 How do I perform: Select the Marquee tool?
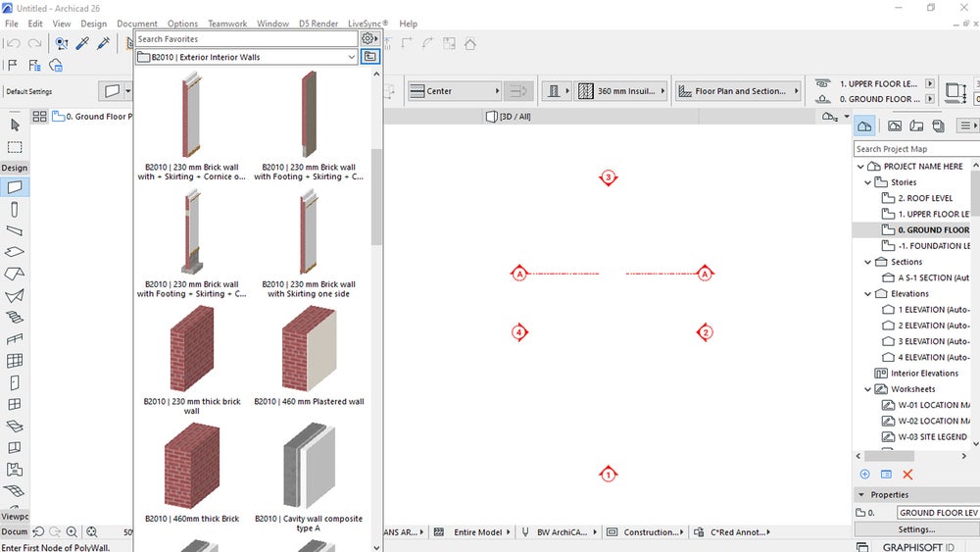(x=15, y=147)
